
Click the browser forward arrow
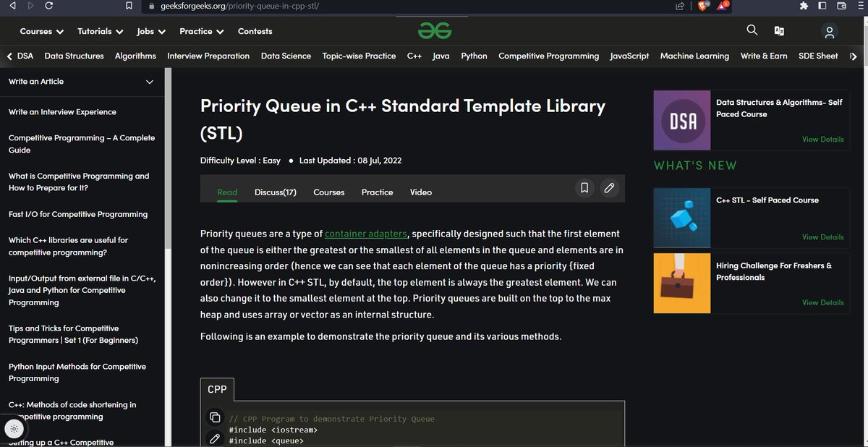coord(30,6)
